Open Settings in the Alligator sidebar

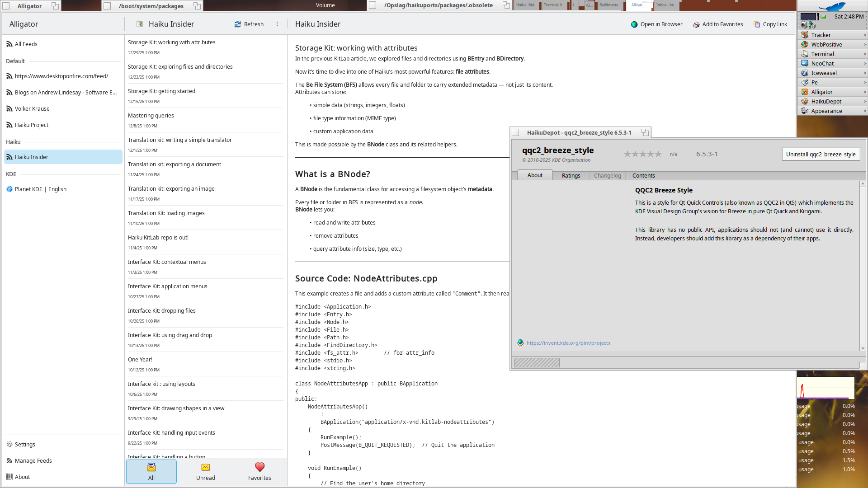tap(25, 445)
